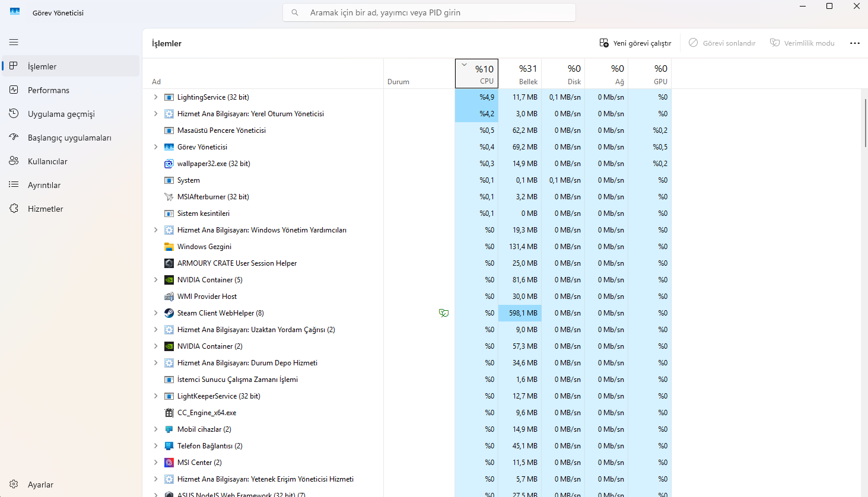
Task: Switch to the Kullanıcılar tab
Action: pos(71,161)
